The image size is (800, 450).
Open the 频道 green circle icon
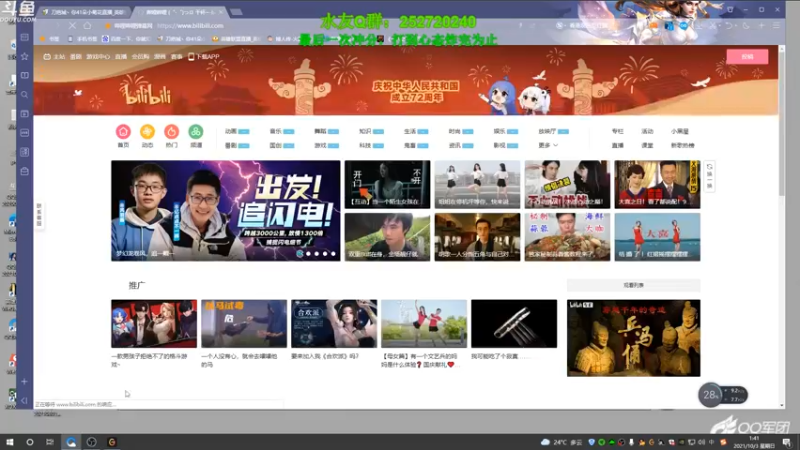point(196,132)
